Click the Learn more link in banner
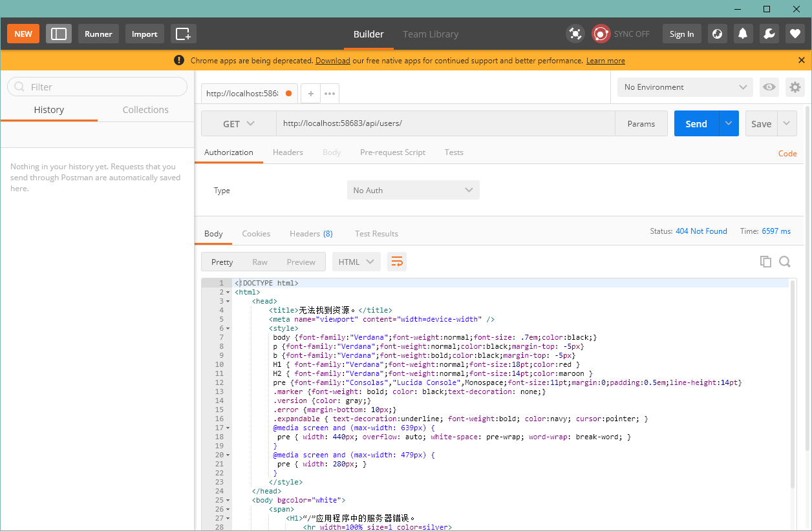Viewport: 812px width, 531px height. click(x=605, y=61)
